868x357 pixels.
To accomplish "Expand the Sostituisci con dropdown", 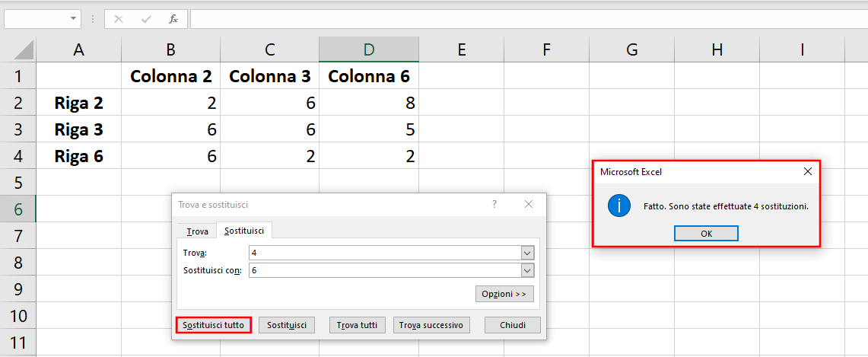I will tap(527, 271).
